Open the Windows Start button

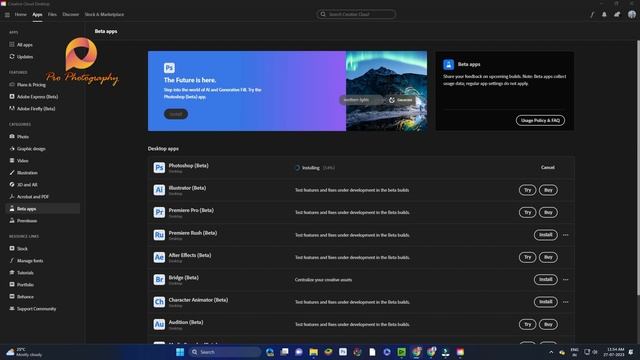[180, 352]
